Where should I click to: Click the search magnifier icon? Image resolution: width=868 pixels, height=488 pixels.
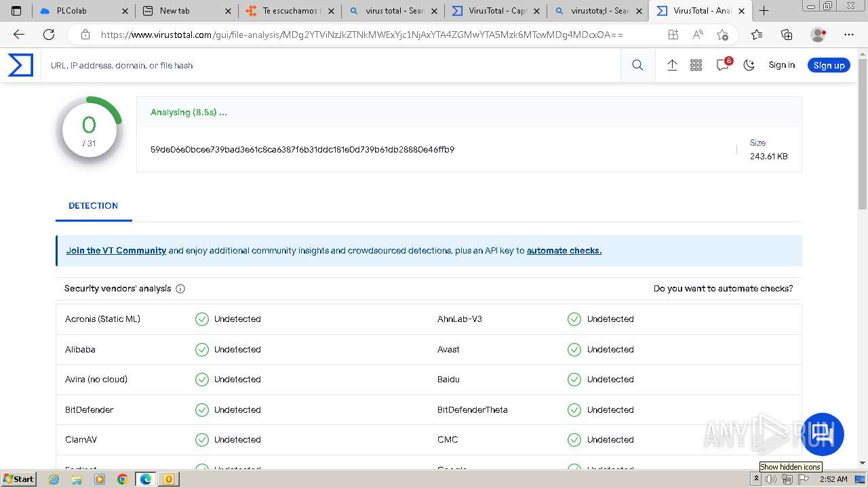pyautogui.click(x=637, y=65)
